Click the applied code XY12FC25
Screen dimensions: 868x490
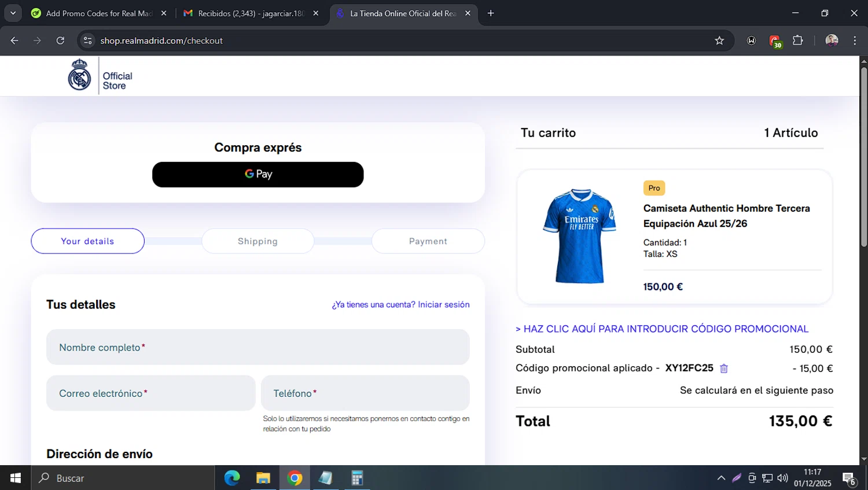[689, 368]
